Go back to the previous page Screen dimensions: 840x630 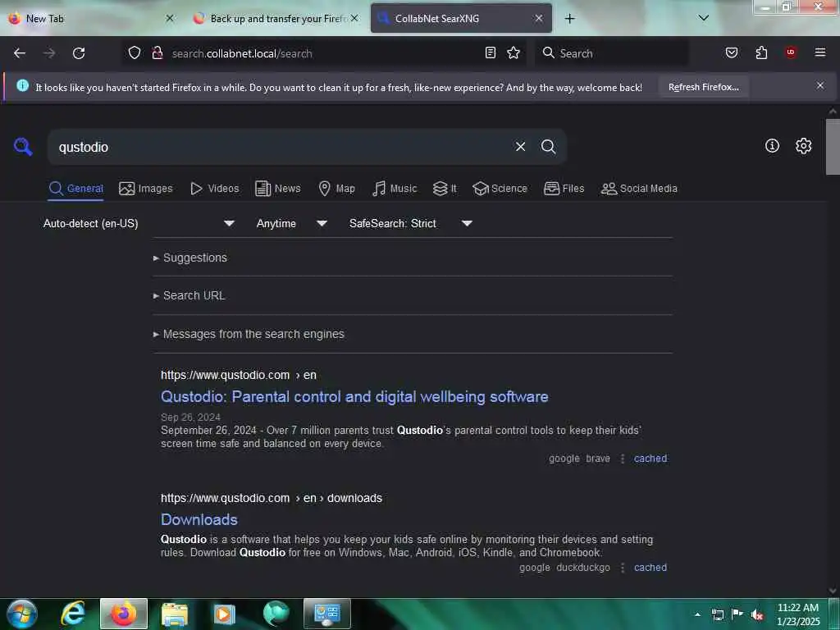pos(20,53)
